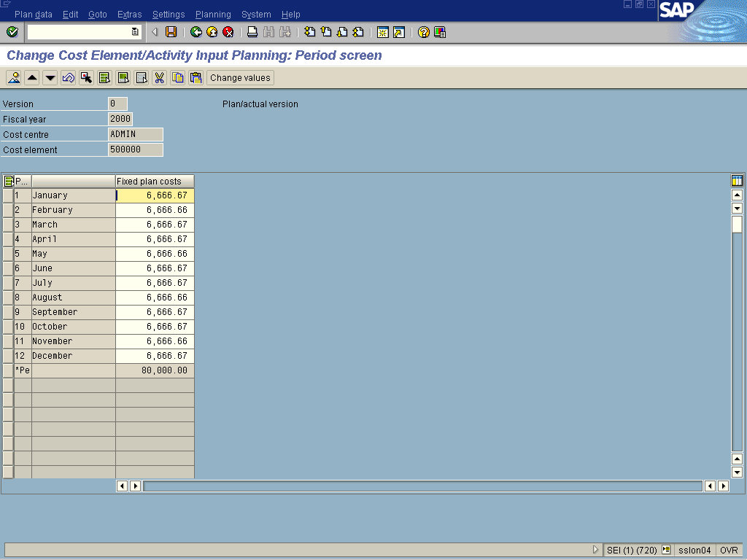Click the green Back arrow icon
This screenshot has height=560, width=747.
[x=196, y=32]
